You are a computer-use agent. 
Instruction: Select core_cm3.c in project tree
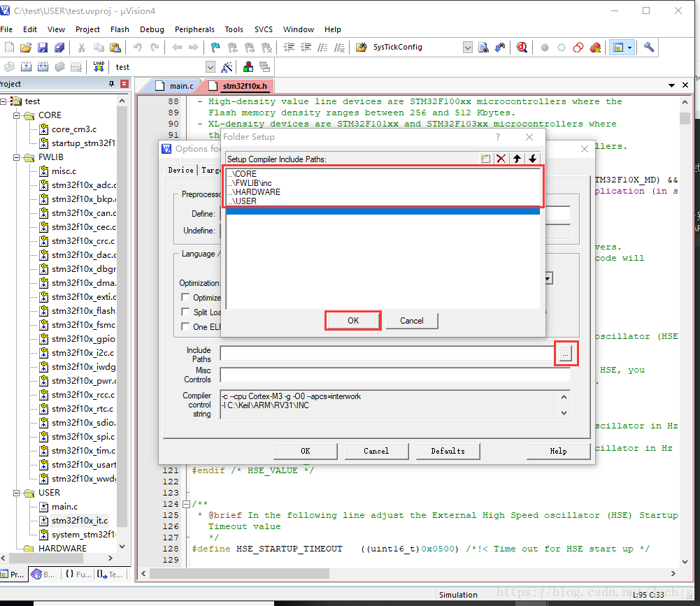74,129
